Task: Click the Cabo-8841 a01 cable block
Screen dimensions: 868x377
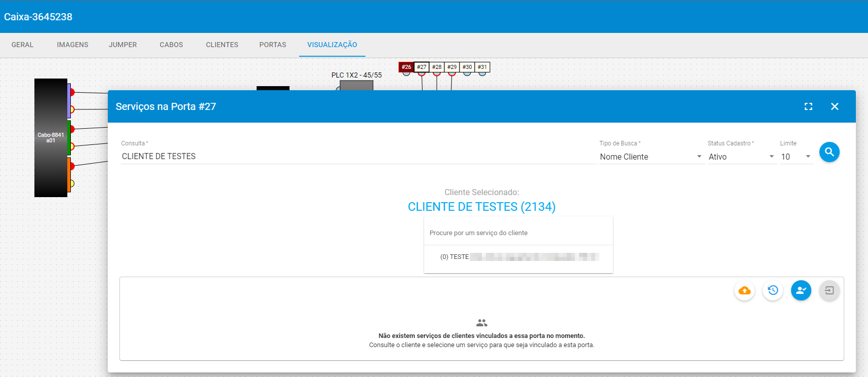Action: (x=51, y=138)
